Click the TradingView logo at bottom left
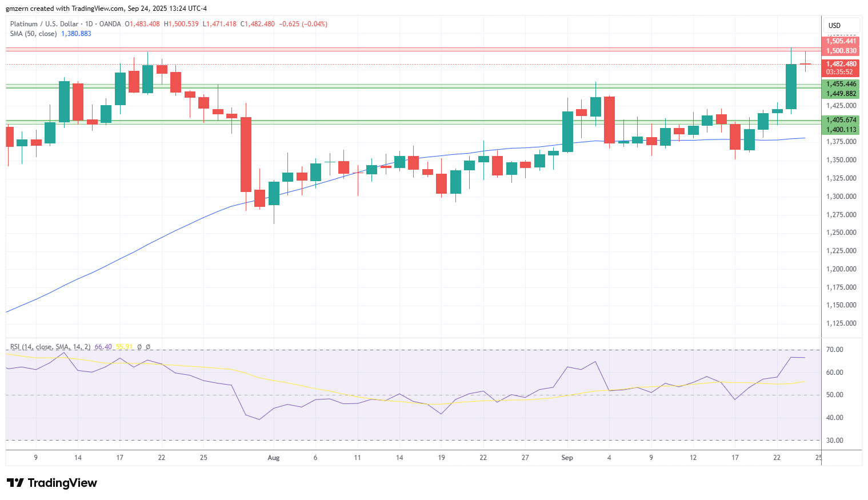Image resolution: width=868 pixels, height=500 pixels. (52, 483)
